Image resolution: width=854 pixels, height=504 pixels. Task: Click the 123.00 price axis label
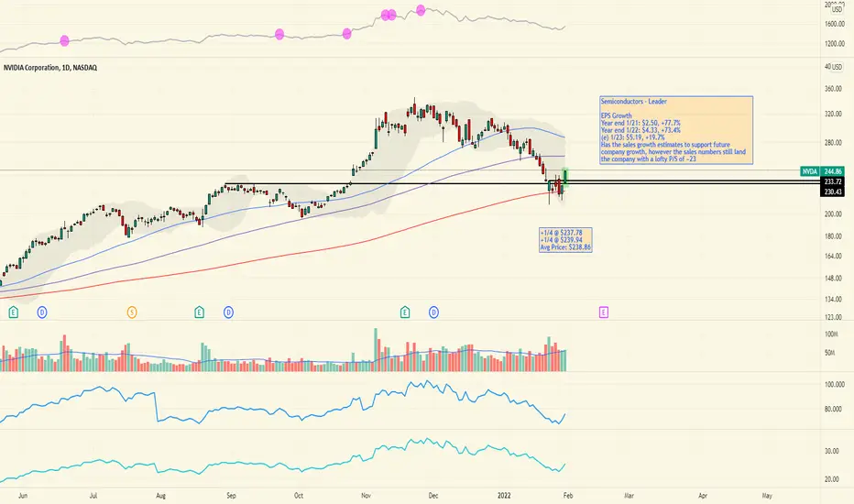[833, 317]
